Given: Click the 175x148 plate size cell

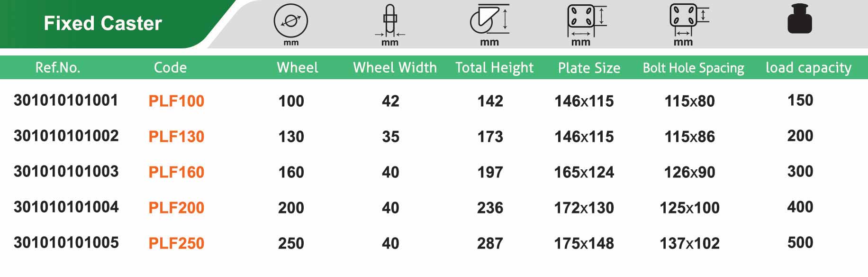Looking at the screenshot, I should (584, 243).
